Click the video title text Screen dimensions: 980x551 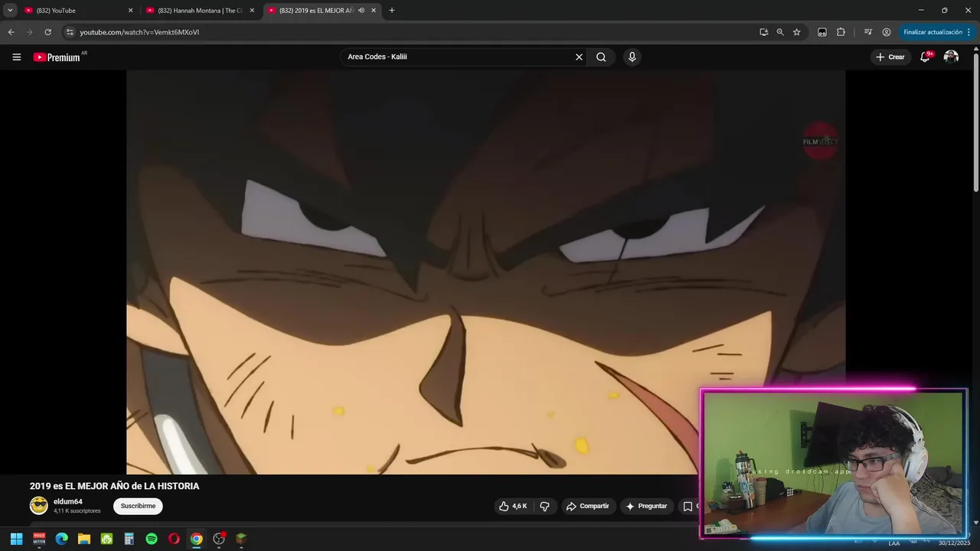pos(114,486)
